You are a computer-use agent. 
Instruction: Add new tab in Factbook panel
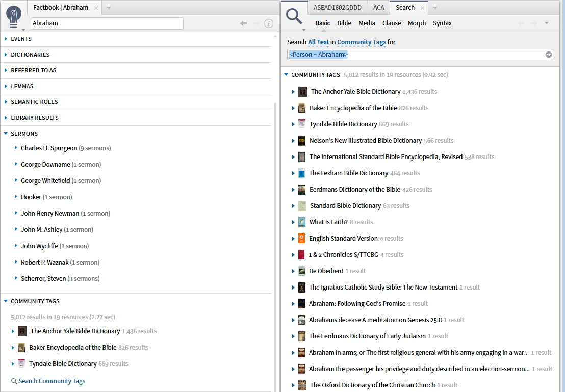click(109, 7)
